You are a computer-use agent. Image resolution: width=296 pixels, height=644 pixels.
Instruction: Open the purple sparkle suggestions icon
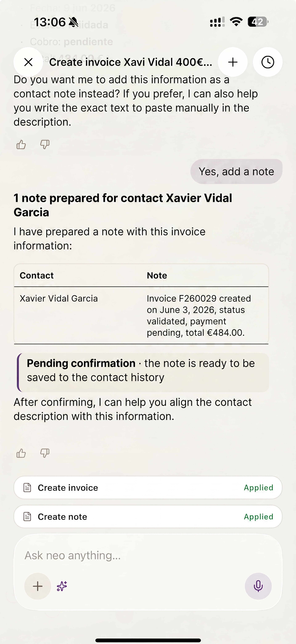tap(62, 586)
